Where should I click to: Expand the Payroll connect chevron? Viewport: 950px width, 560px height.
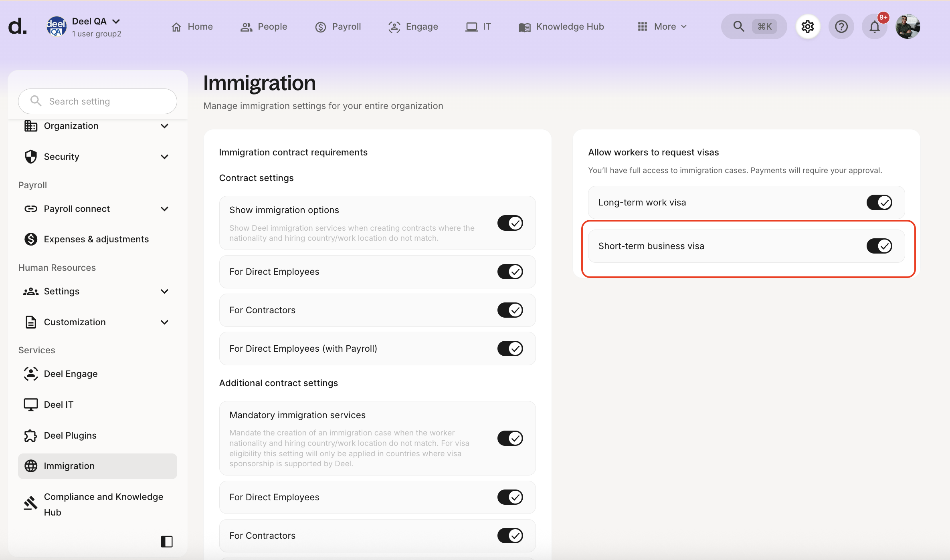click(164, 209)
